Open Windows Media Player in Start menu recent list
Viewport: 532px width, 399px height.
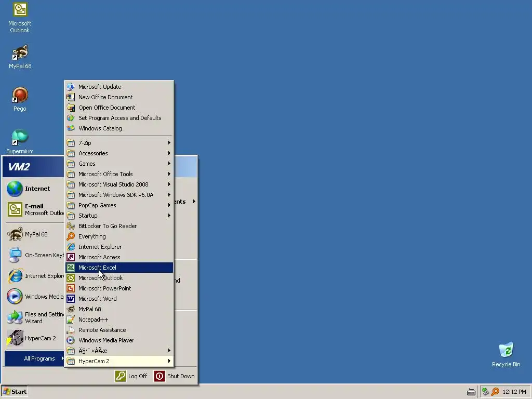(34, 297)
